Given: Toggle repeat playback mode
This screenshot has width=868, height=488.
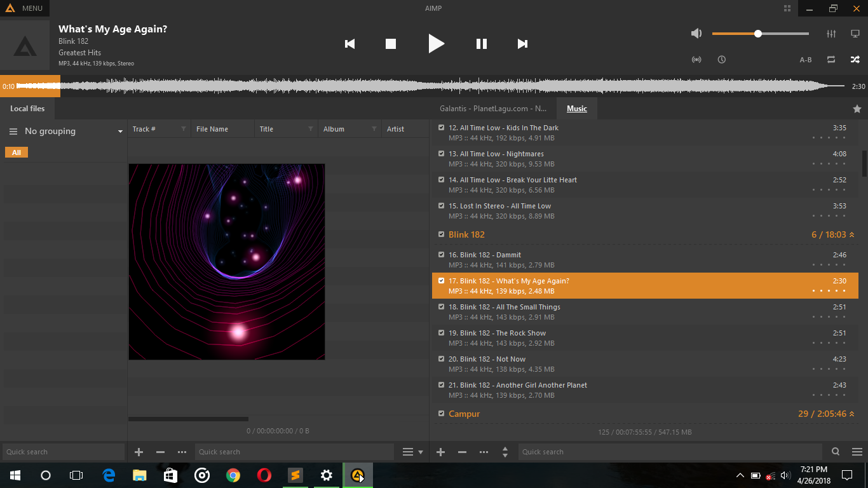Looking at the screenshot, I should click(x=831, y=60).
